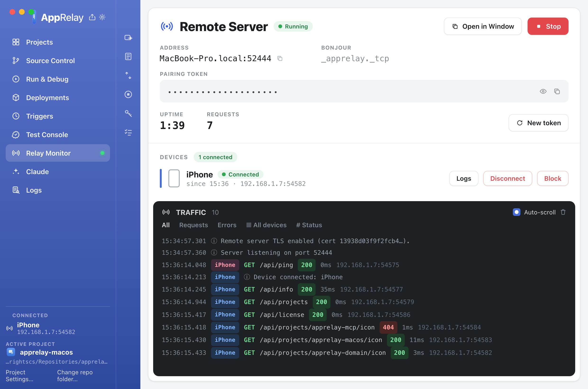Open the All devices filter
The image size is (588, 389).
[266, 225]
